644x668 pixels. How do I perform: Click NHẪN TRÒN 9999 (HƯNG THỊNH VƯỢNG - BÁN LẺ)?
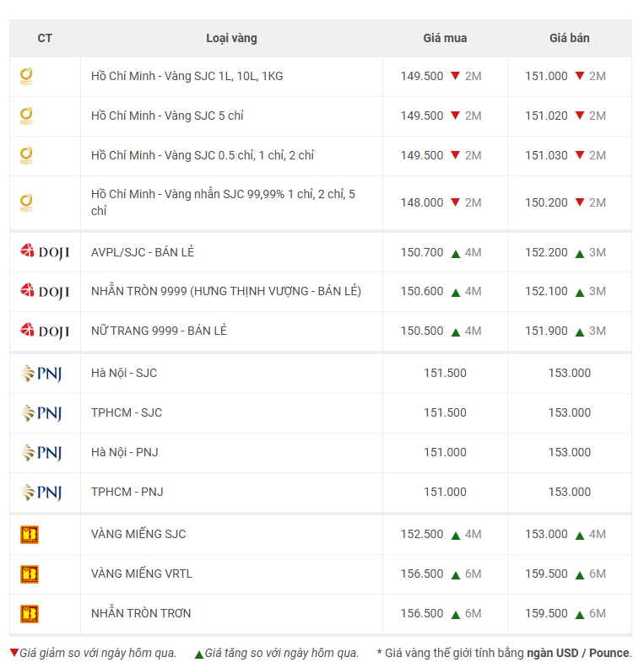pos(225,291)
